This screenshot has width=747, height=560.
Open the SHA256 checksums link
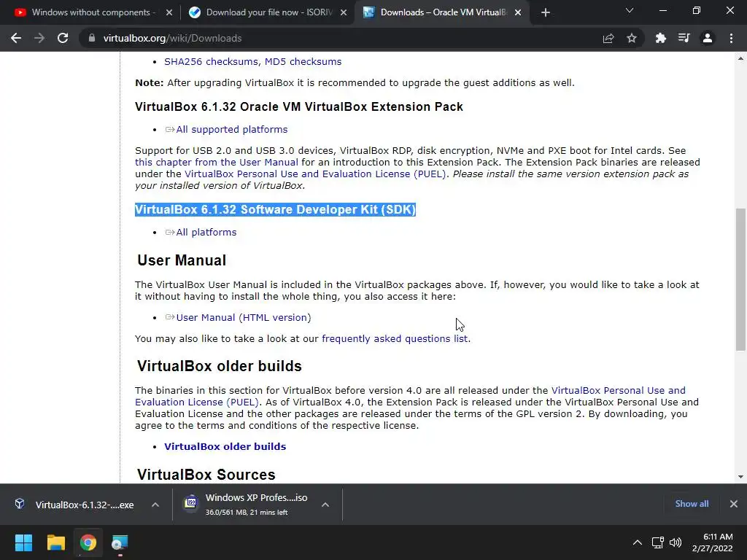click(x=212, y=61)
